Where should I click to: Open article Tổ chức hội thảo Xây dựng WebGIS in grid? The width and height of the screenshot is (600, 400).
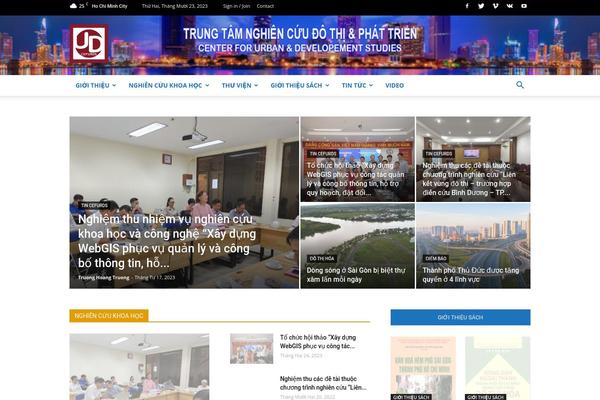point(355,179)
